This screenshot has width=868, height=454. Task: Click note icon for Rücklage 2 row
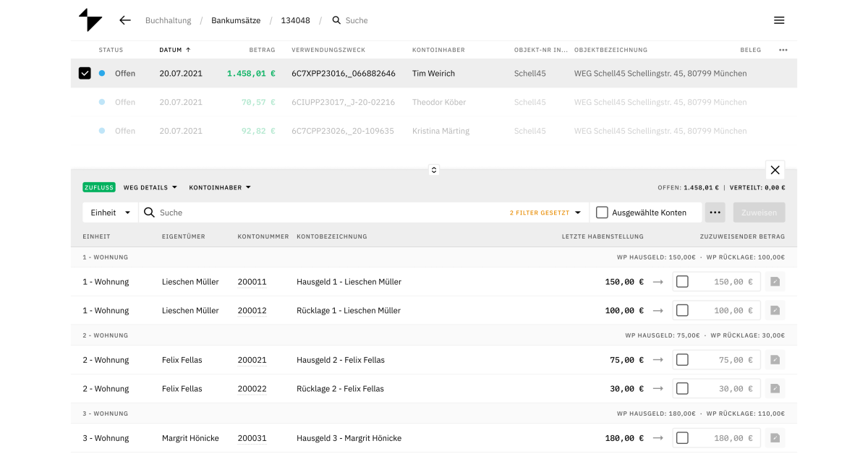click(x=775, y=389)
